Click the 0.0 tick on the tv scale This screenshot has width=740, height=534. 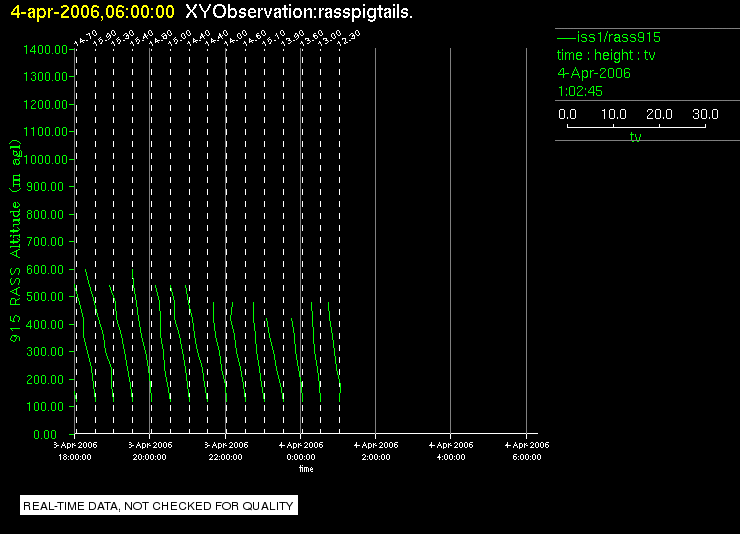(x=567, y=114)
